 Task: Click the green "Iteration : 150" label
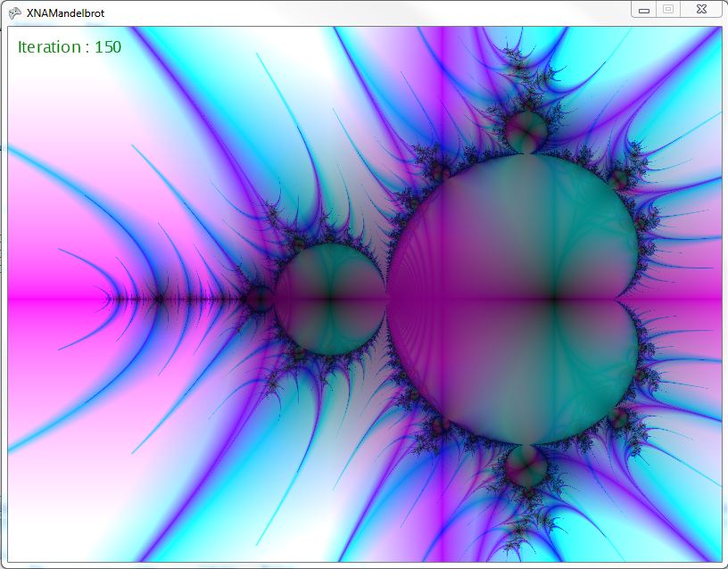coord(70,47)
